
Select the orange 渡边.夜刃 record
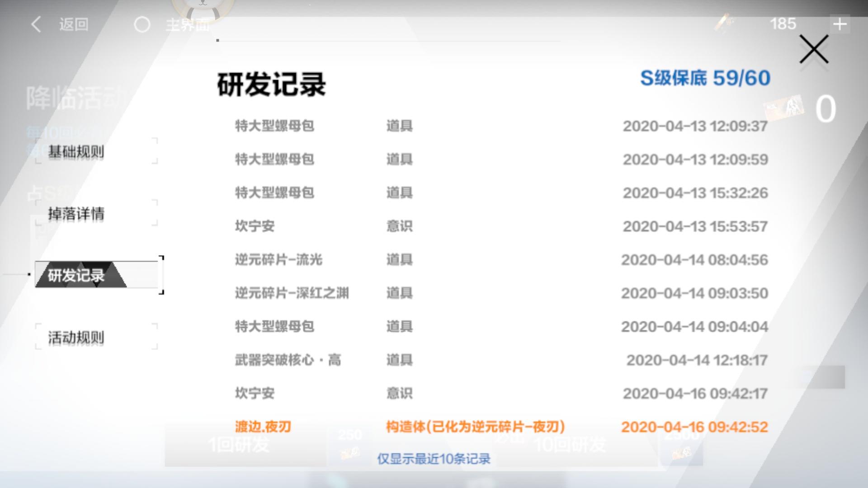click(x=501, y=427)
